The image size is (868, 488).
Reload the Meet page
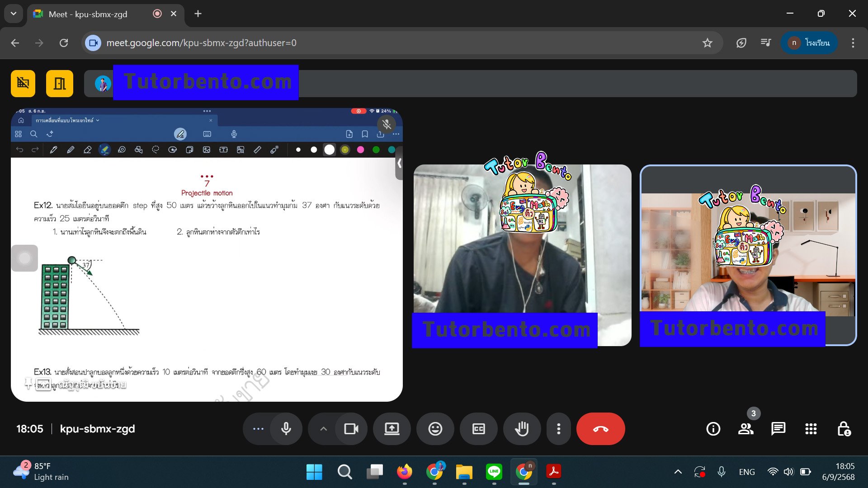64,43
